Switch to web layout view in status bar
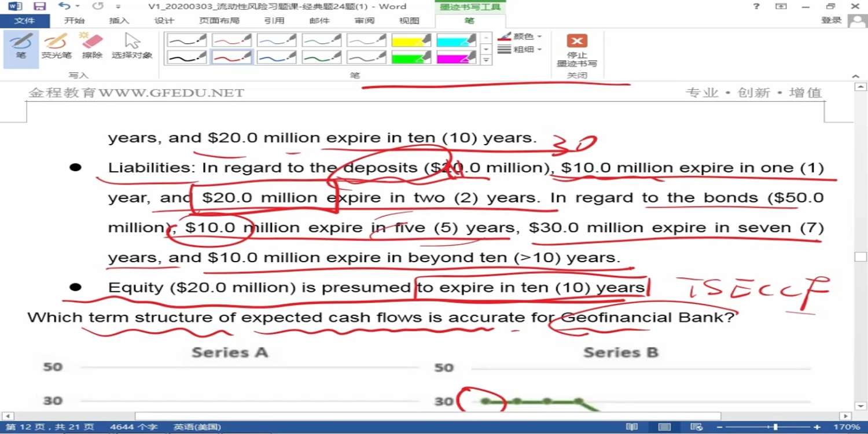 click(x=698, y=427)
